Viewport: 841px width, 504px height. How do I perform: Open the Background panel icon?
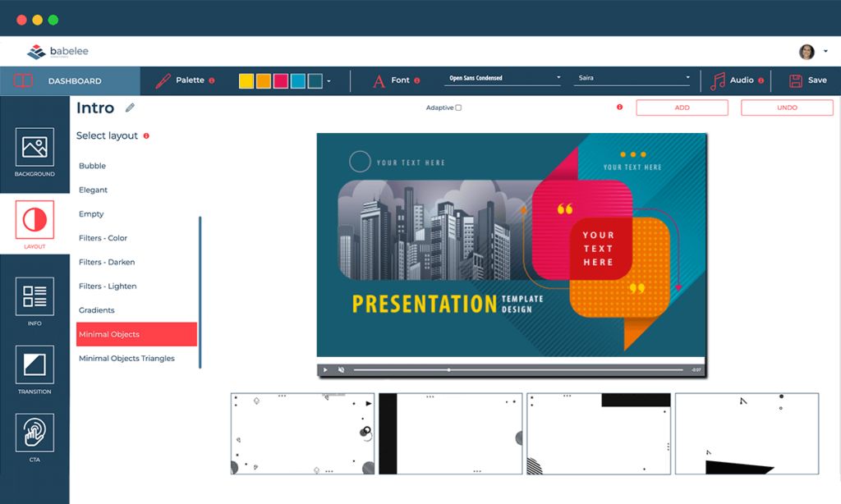34,148
